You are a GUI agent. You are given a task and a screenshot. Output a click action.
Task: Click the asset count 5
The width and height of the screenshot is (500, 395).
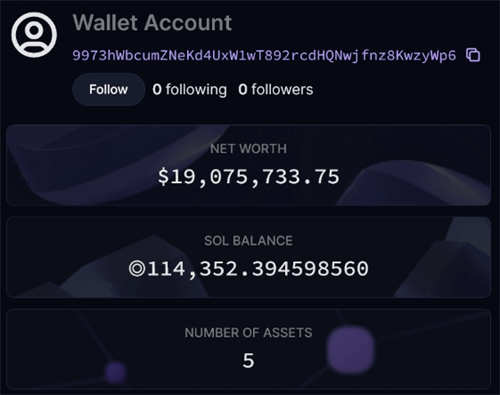(248, 361)
